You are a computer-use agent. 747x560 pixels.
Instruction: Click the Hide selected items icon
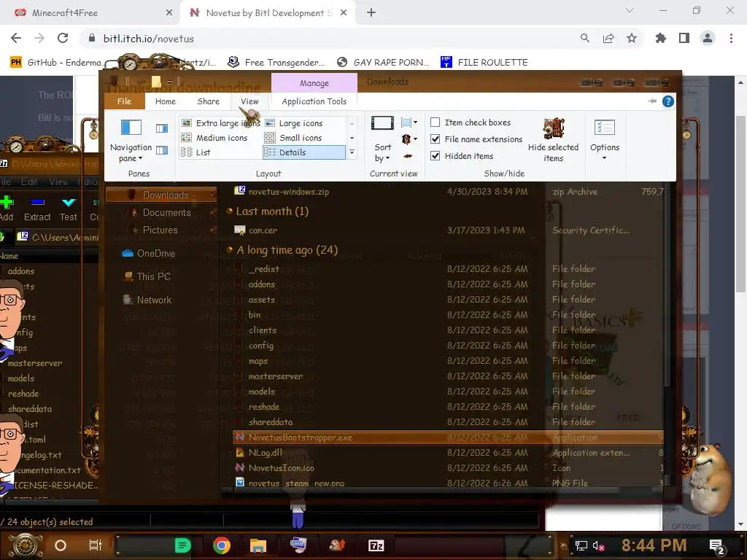point(553,128)
